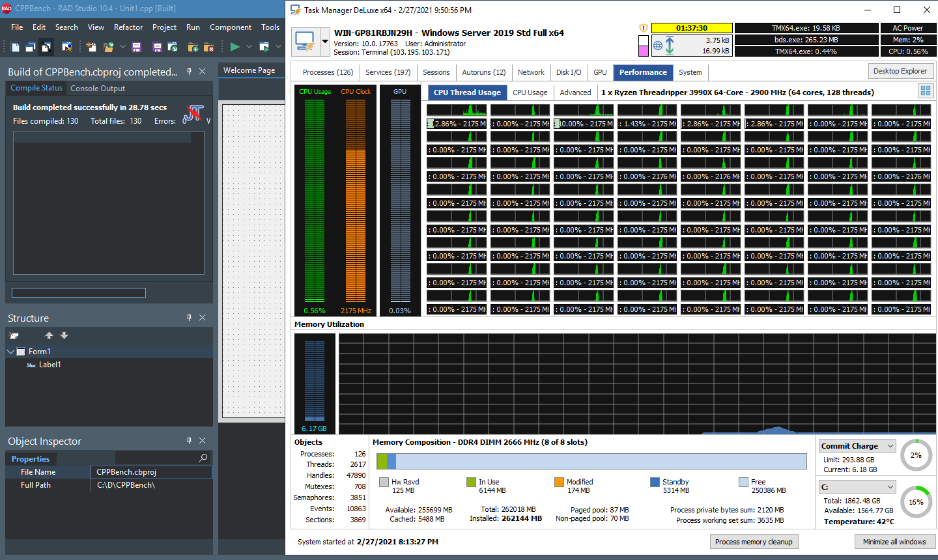Viewport: 938px width, 560px height.
Task: Select the CPU Usage sub-tab
Action: (x=530, y=92)
